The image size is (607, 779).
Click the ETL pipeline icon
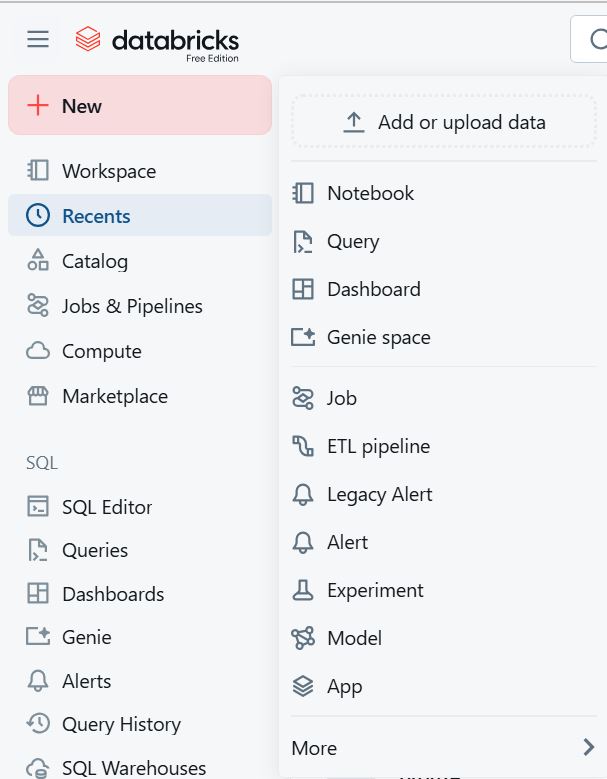[x=303, y=446]
